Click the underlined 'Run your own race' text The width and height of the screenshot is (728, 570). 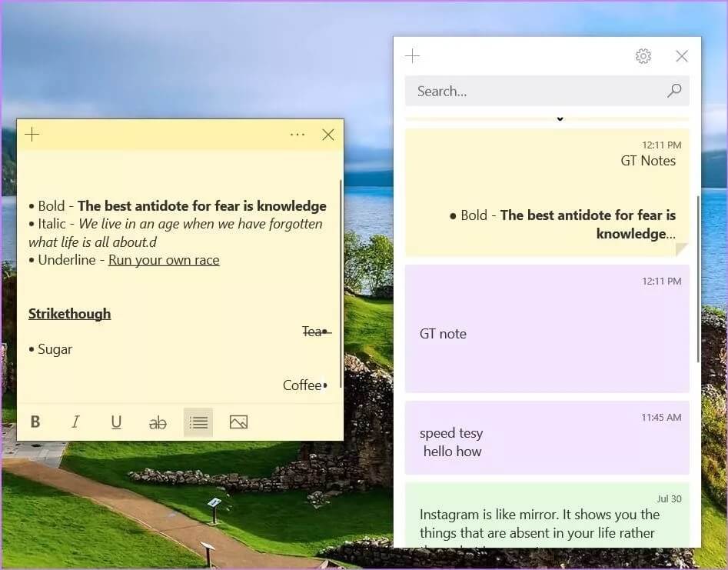pyautogui.click(x=164, y=260)
